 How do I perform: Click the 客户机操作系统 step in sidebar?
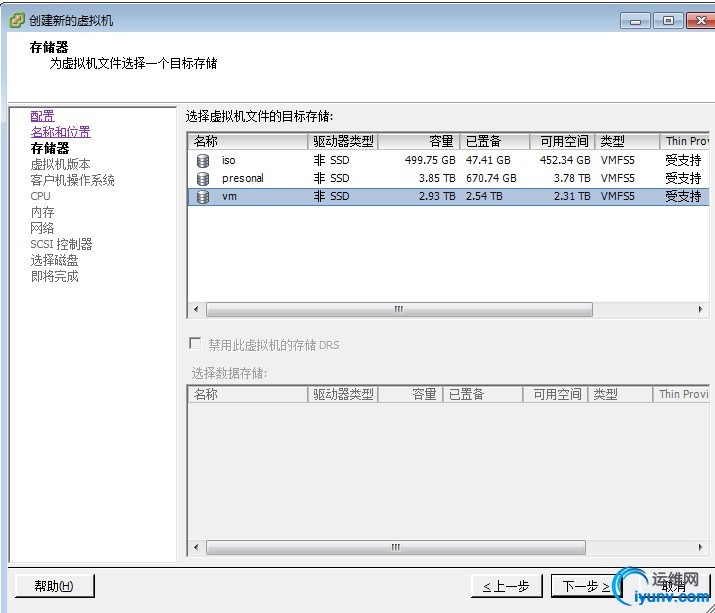tap(72, 180)
